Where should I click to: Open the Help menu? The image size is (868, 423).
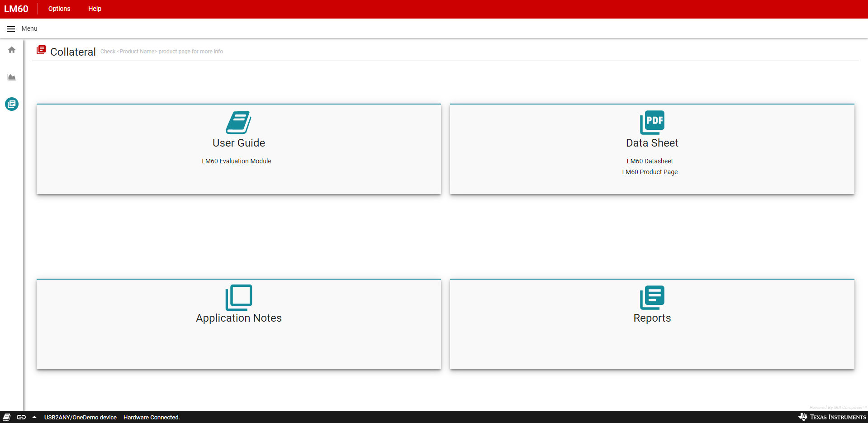95,9
